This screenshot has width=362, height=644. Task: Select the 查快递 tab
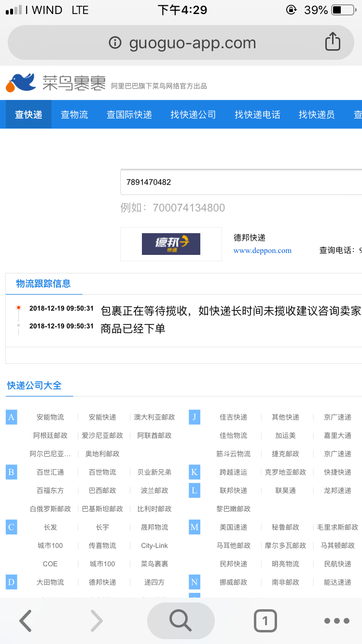[28, 114]
